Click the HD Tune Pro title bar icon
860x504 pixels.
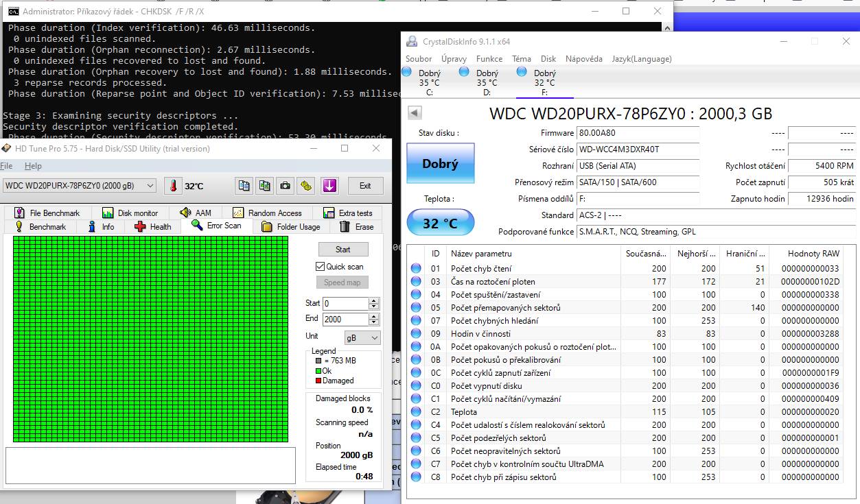[x=6, y=149]
